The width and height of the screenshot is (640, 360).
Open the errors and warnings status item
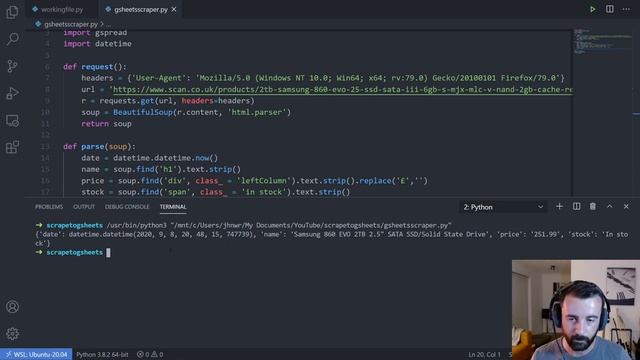150,354
